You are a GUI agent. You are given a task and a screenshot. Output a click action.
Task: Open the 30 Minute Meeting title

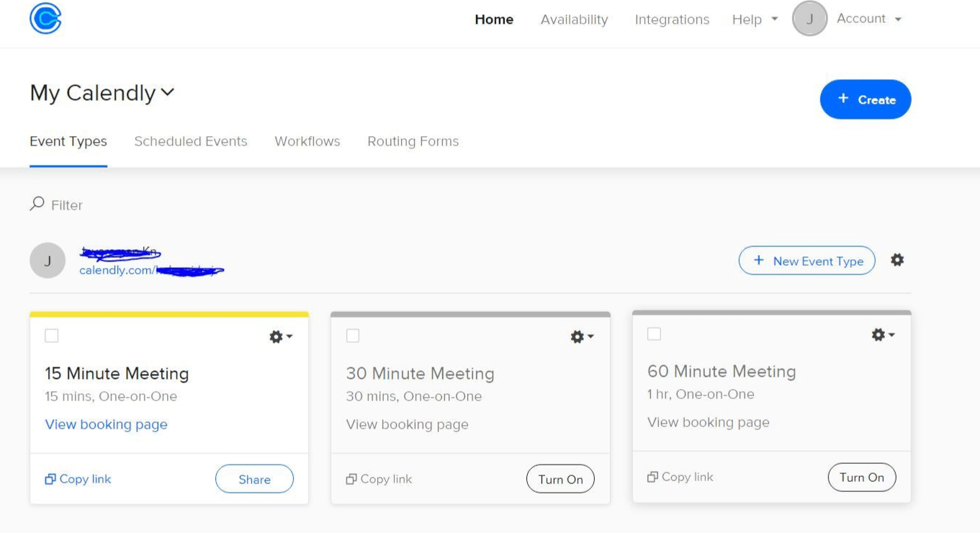click(421, 373)
